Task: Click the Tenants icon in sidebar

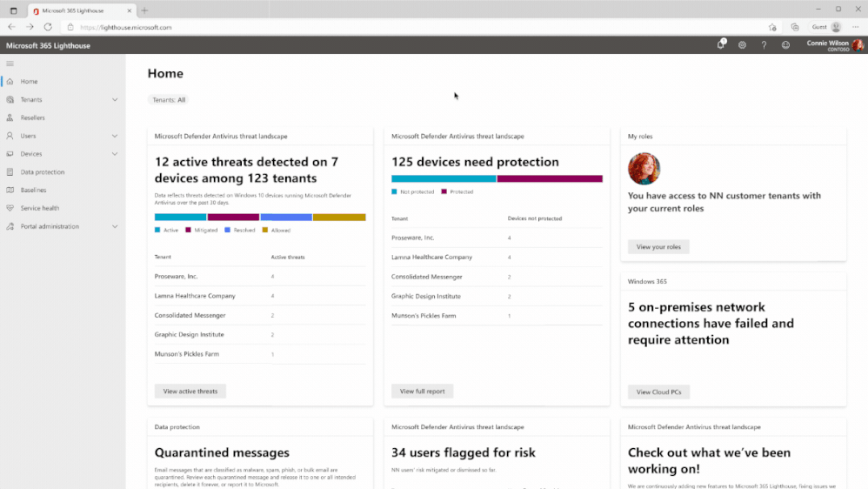Action: click(10, 100)
